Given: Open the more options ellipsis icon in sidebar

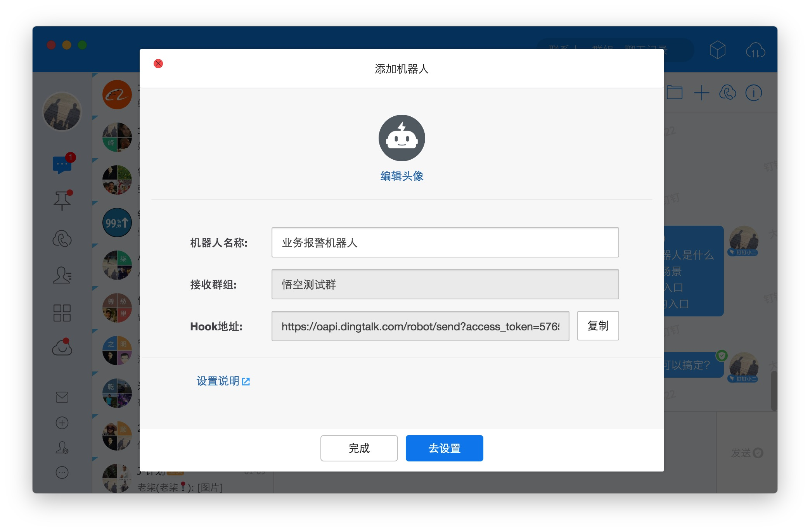Looking at the screenshot, I should (x=61, y=473).
